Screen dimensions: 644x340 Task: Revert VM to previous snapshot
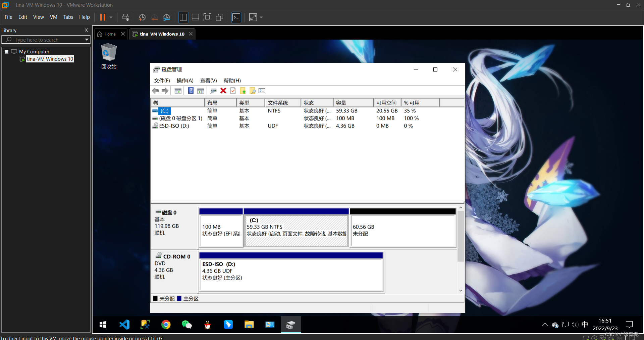pyautogui.click(x=154, y=17)
